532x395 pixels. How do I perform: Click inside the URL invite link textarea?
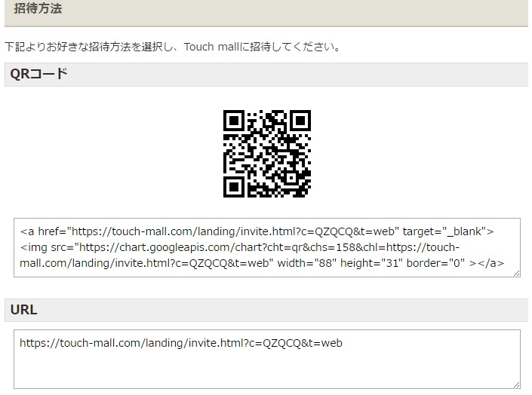pyautogui.click(x=266, y=359)
